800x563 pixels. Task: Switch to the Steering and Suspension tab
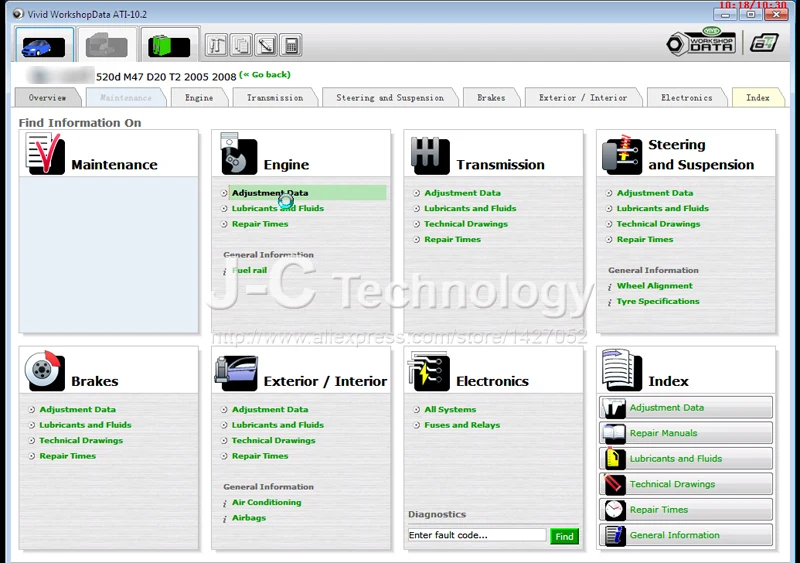390,97
